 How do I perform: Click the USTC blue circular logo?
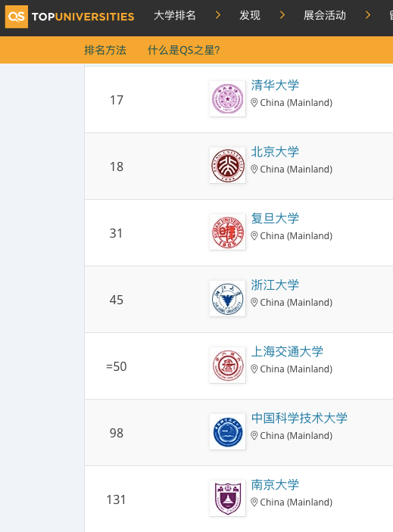(x=227, y=431)
